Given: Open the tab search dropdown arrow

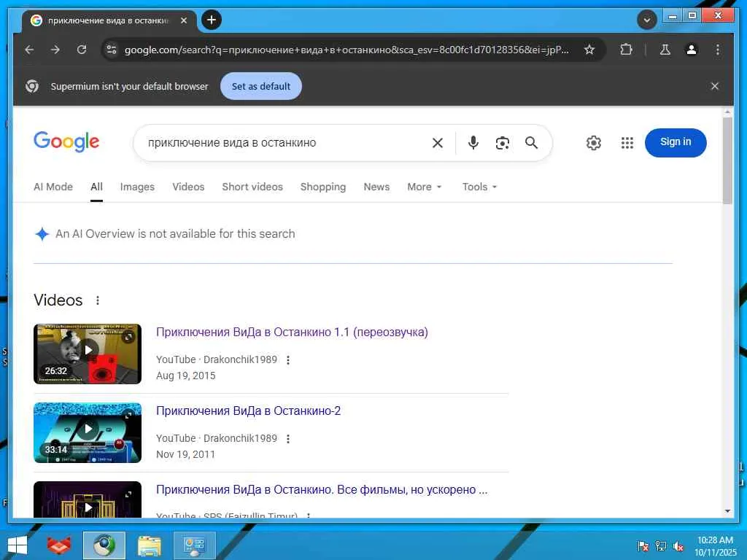Looking at the screenshot, I should [x=647, y=20].
